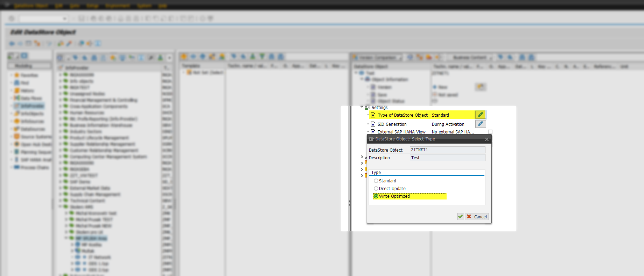This screenshot has width=644, height=276.
Task: Choose the Write Optimized radio button
Action: point(376,196)
